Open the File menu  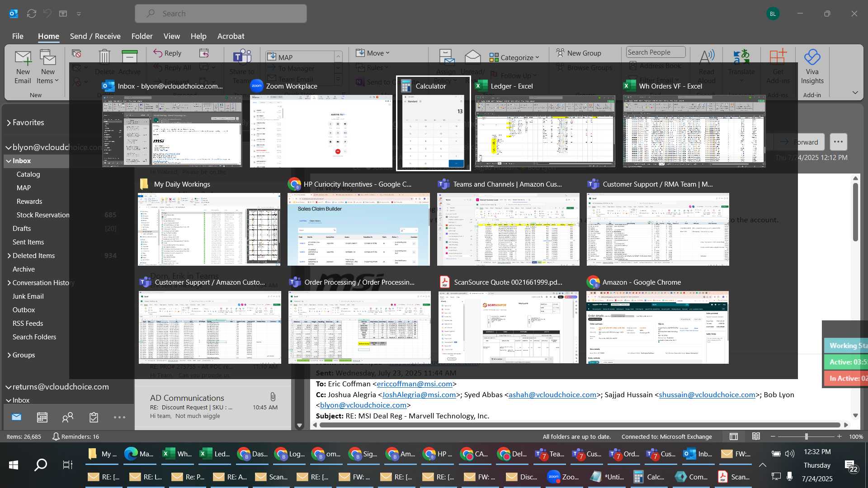pos(18,36)
